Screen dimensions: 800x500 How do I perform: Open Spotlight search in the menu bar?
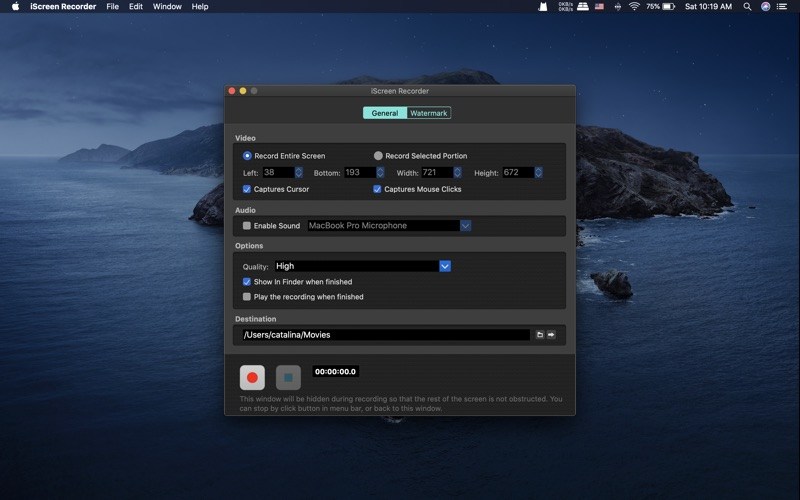[746, 6]
